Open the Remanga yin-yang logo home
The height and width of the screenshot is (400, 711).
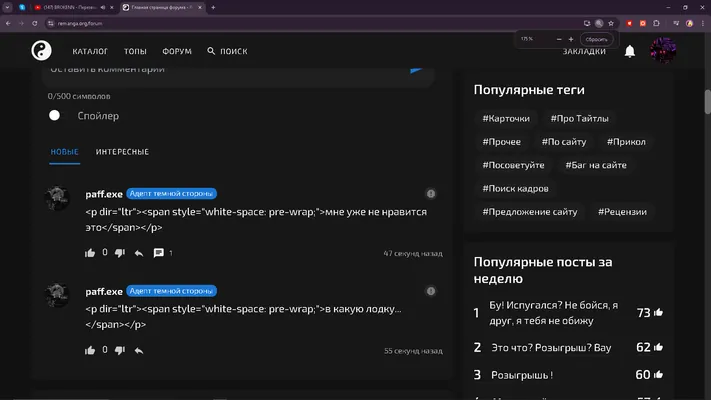[41, 50]
